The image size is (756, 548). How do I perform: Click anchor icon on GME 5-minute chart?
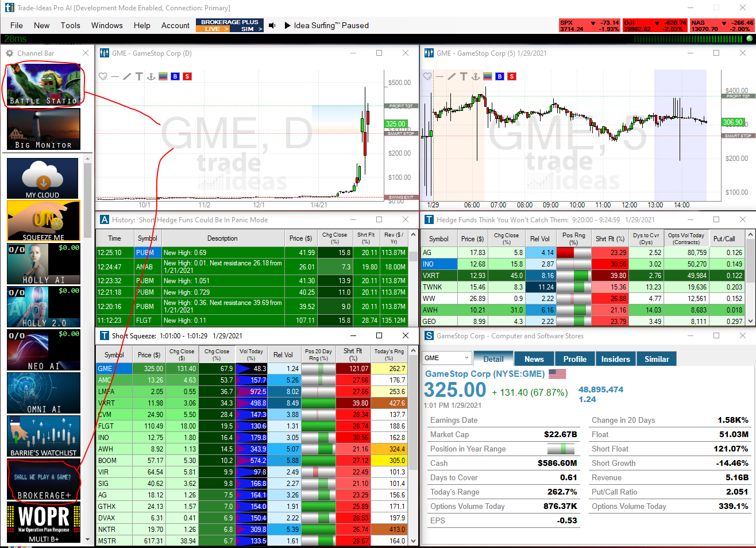[476, 76]
